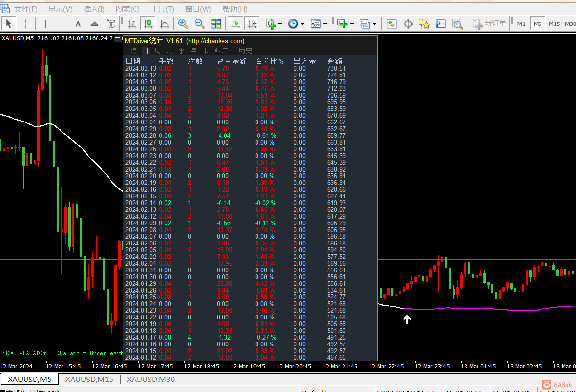Pick the vertical line drawing tool
576x392 pixels.
tap(46, 24)
